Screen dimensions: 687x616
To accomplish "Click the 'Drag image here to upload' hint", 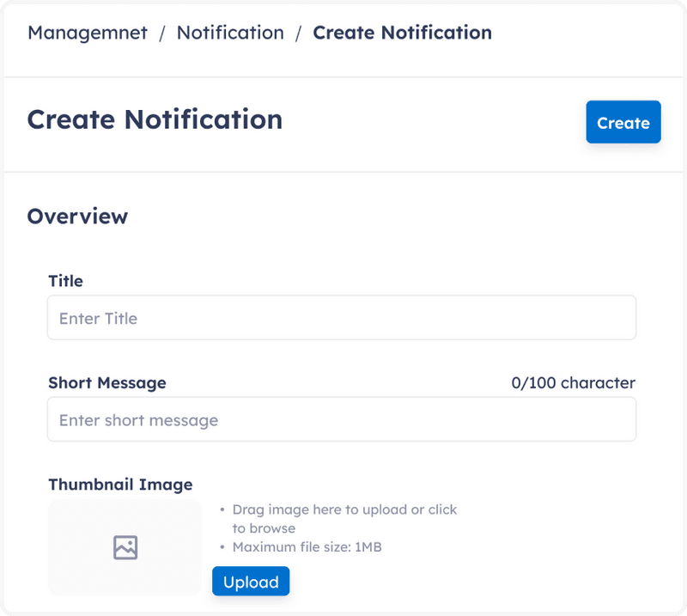I will [344, 509].
